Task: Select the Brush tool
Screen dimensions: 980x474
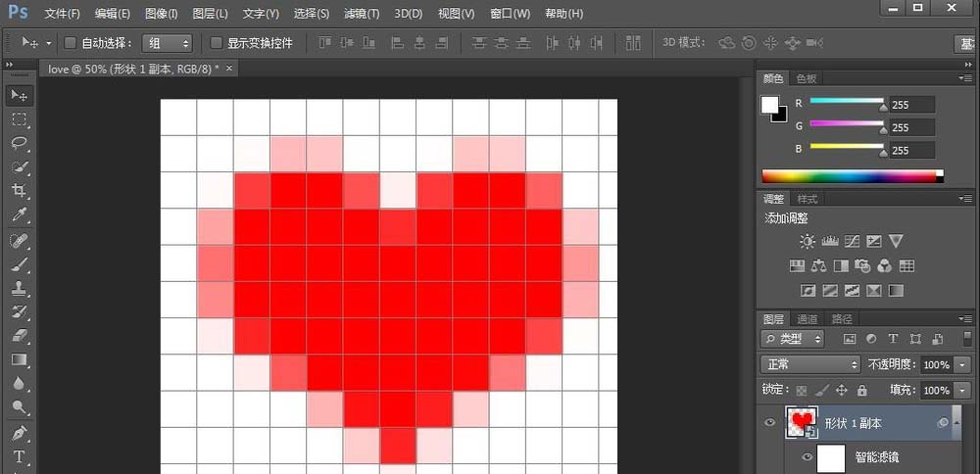Action: pyautogui.click(x=19, y=263)
